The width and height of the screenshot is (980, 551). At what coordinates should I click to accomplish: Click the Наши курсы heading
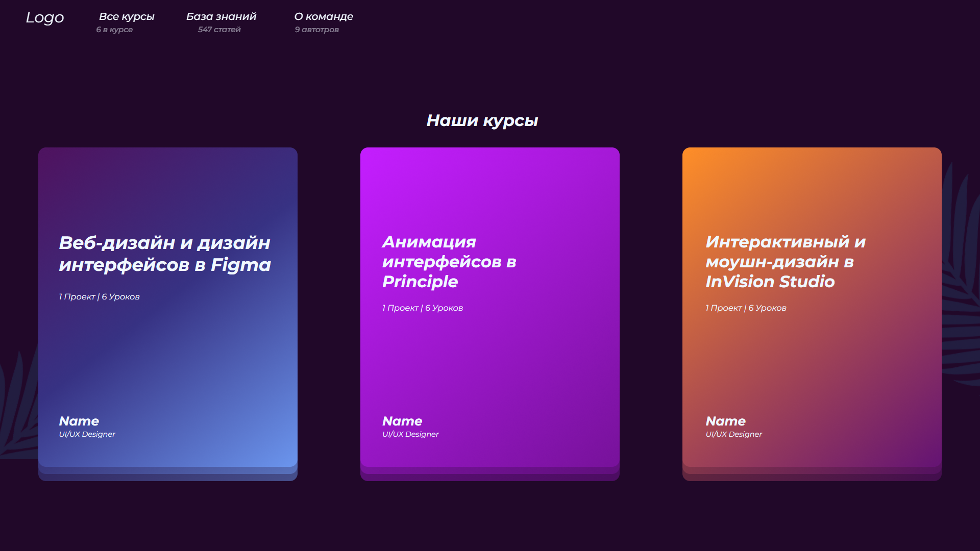[482, 120]
